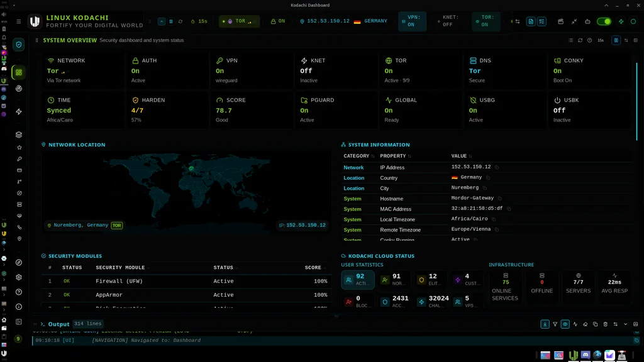Open the help question mark icon in sidebar
644x362 pixels.
coord(19,292)
